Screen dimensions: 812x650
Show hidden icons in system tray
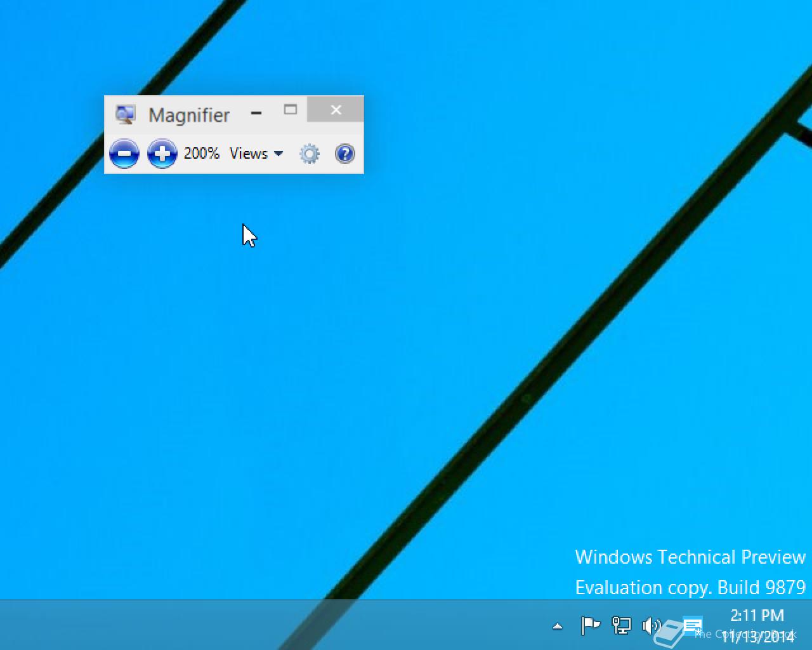click(x=558, y=626)
